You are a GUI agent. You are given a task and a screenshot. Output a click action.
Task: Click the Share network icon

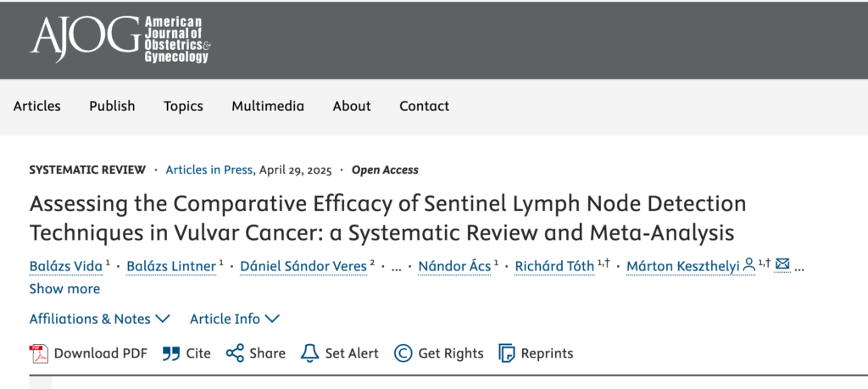tap(235, 353)
